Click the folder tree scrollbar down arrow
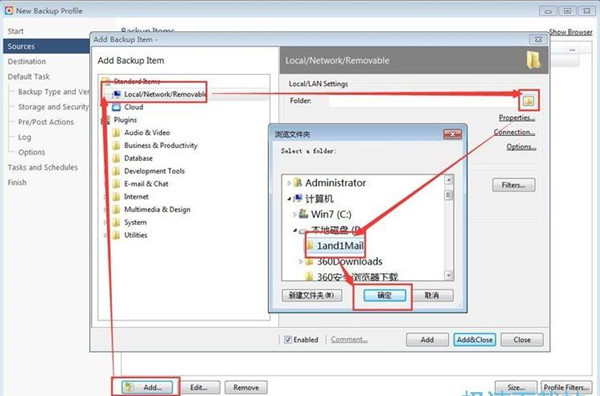Screen dimensions: 600x396 click(449, 275)
